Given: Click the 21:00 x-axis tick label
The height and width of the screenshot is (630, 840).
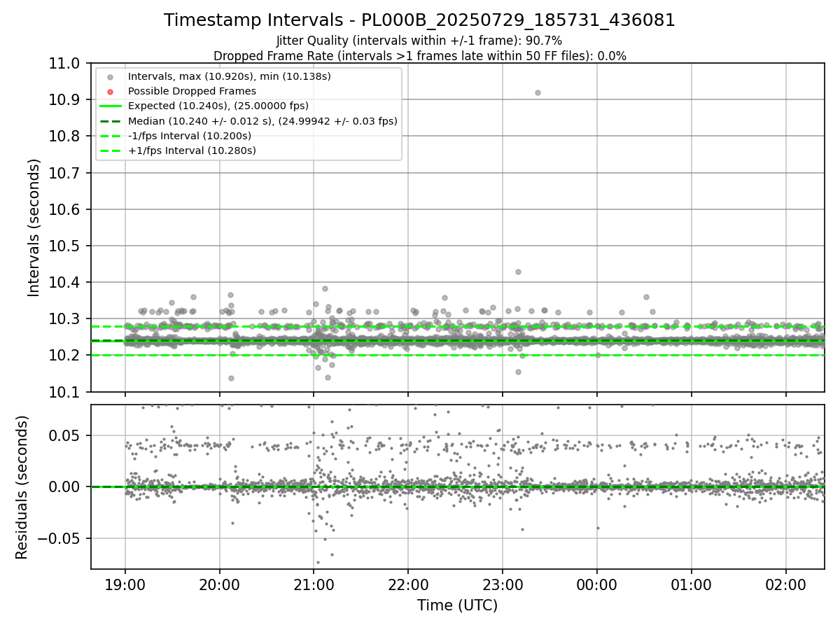Looking at the screenshot, I should click(314, 585).
